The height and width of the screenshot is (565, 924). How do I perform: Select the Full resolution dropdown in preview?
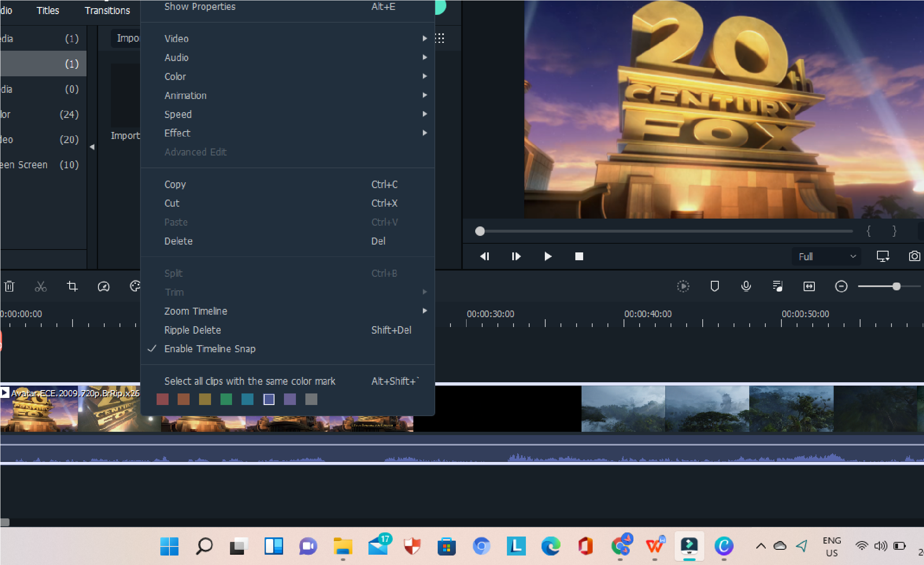[827, 257]
